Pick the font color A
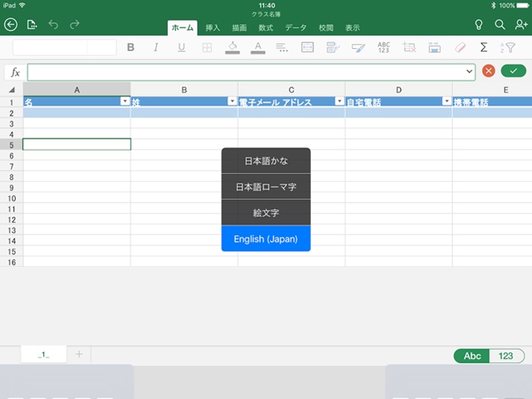This screenshot has width=532, height=399. click(258, 47)
